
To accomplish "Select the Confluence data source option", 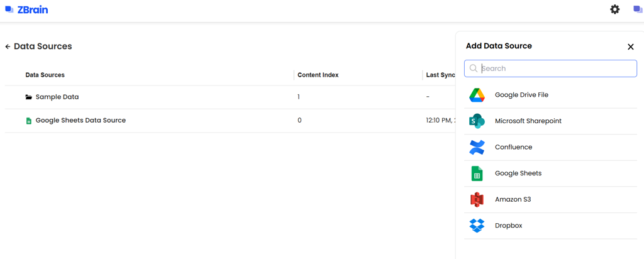I will (x=513, y=147).
